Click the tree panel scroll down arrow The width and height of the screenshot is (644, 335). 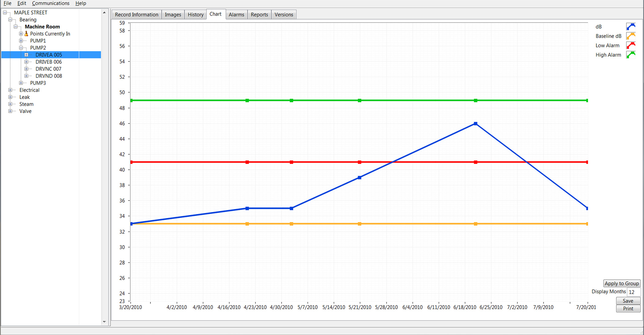[104, 322]
